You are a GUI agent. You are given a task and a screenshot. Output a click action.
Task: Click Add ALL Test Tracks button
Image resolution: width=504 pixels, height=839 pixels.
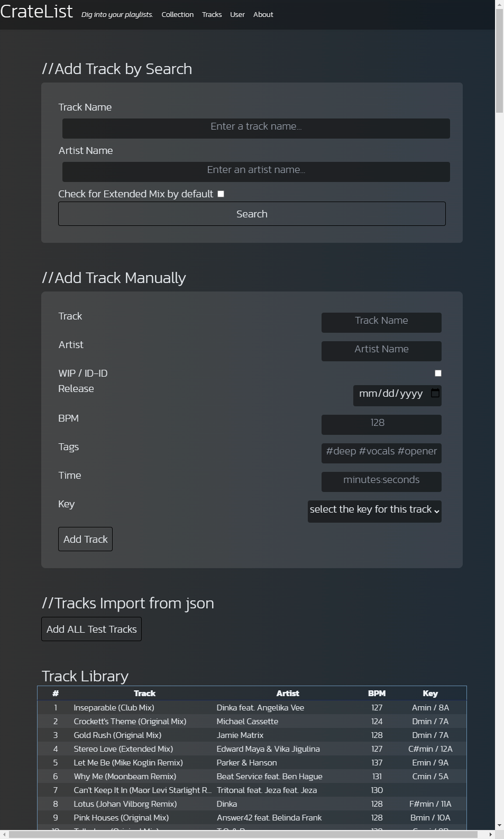point(91,629)
